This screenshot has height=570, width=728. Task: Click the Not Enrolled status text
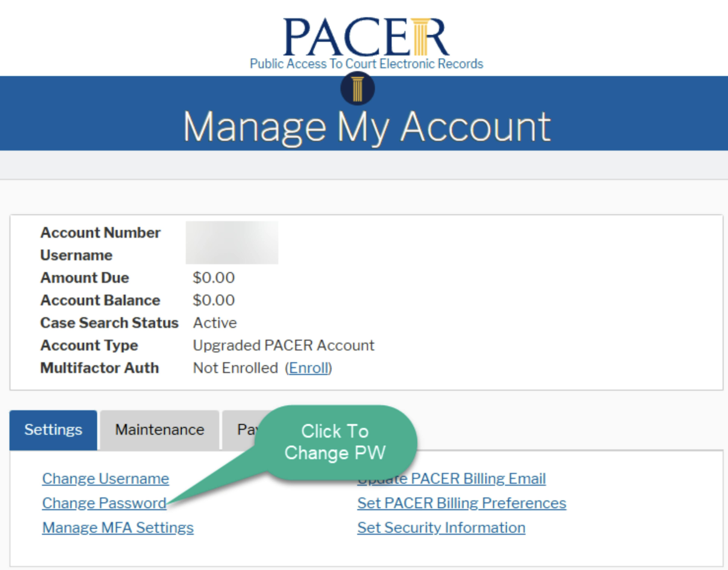(x=235, y=368)
